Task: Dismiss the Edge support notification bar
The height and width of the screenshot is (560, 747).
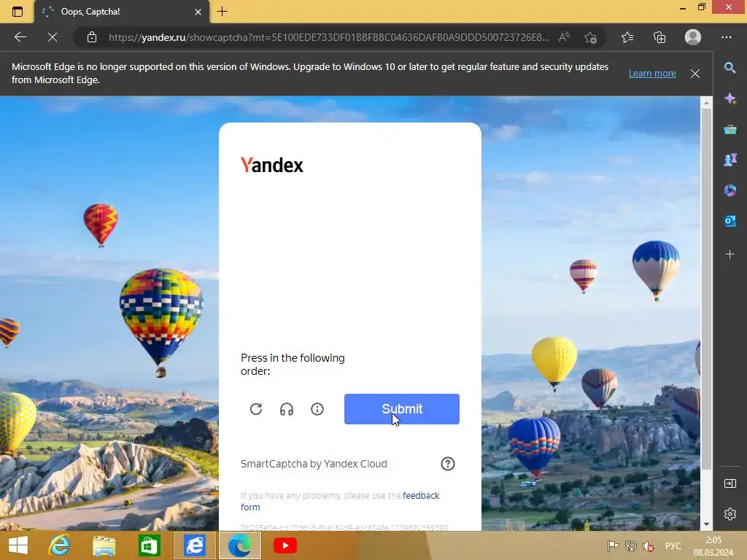Action: [x=695, y=74]
